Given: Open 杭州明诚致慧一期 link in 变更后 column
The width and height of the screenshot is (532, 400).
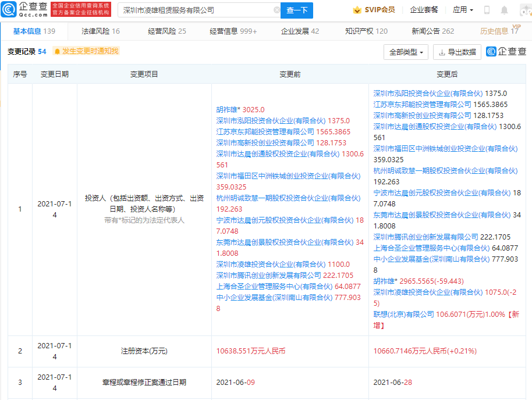Looking at the screenshot, I should pyautogui.click(x=445, y=171).
